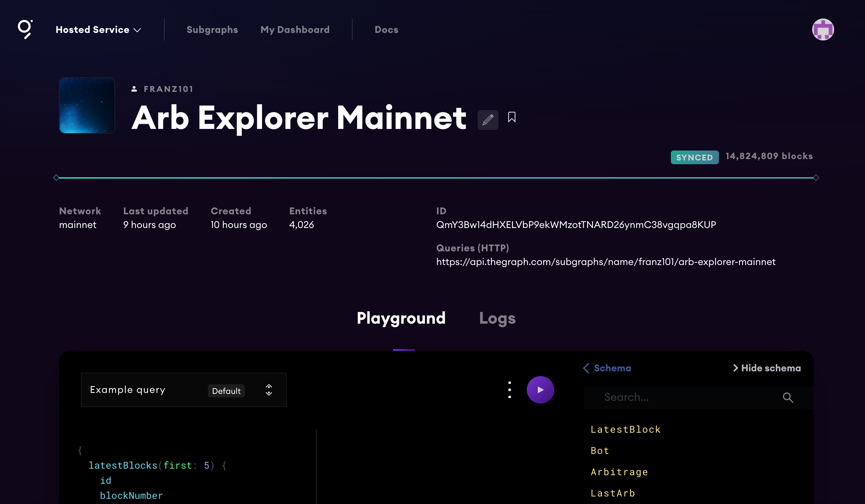
Task: Navigate to My Dashboard section
Action: click(x=295, y=29)
